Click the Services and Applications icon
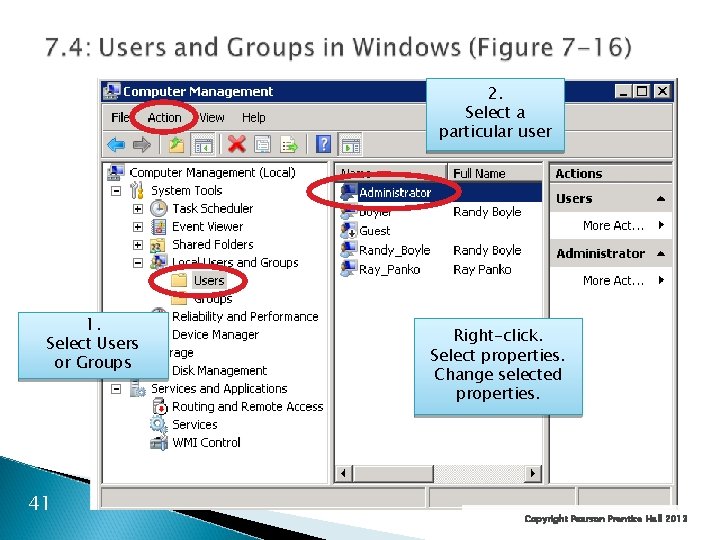720x540 pixels. click(x=137, y=388)
